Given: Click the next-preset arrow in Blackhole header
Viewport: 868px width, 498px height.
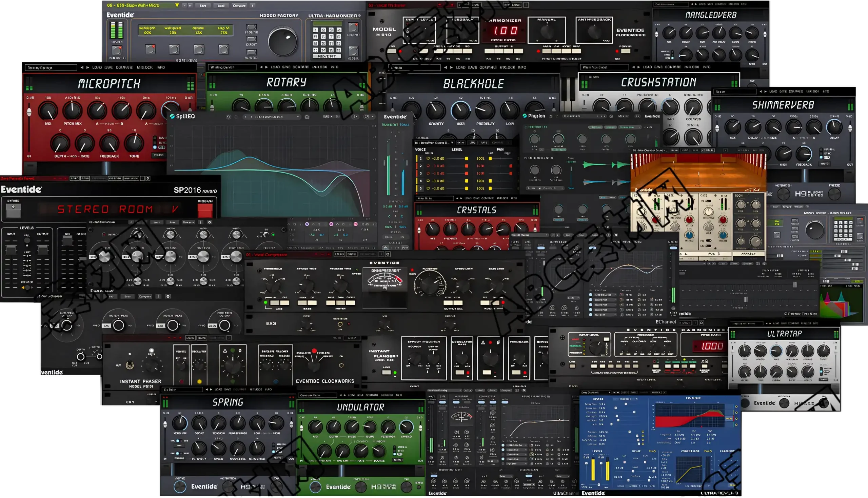Looking at the screenshot, I should click(451, 68).
